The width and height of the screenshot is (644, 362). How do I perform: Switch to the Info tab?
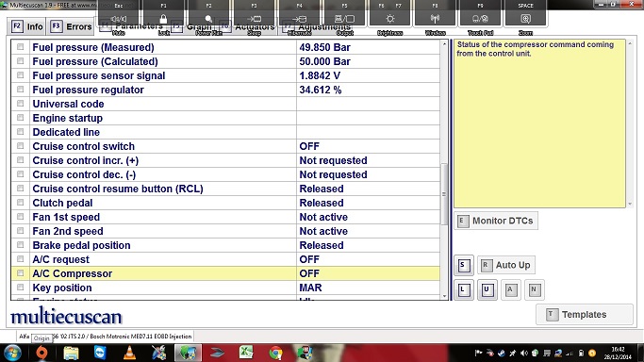click(27, 26)
